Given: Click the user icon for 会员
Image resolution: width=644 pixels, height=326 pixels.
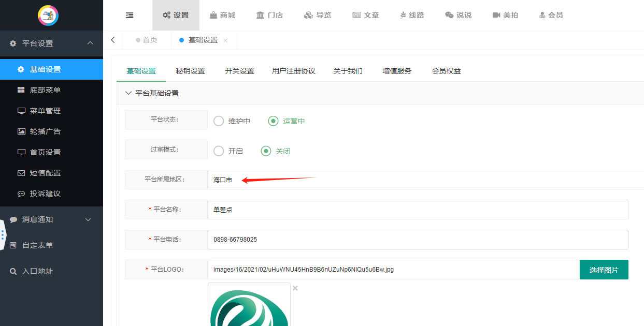Looking at the screenshot, I should tap(542, 16).
